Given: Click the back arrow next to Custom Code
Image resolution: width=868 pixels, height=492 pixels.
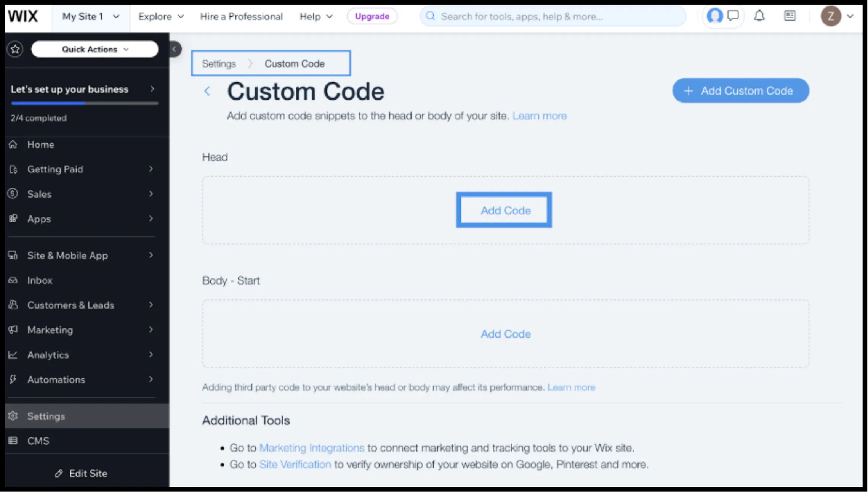Looking at the screenshot, I should tap(207, 92).
